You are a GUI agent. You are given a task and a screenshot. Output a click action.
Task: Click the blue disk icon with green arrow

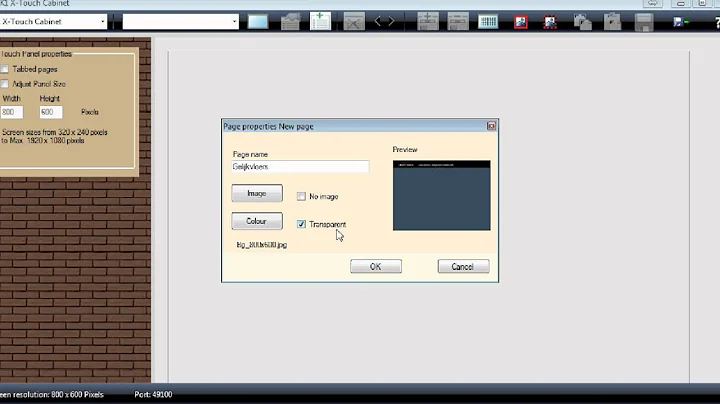pyautogui.click(x=681, y=22)
